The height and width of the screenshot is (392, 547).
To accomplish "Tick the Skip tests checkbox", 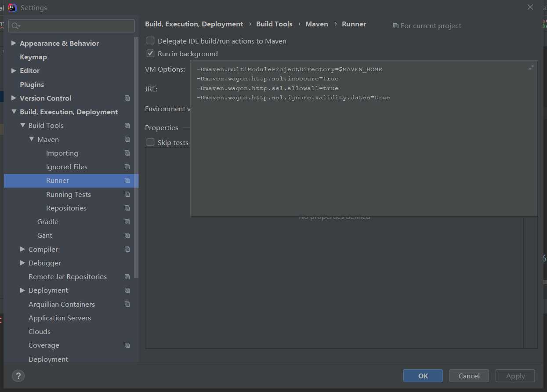I will tap(150, 142).
